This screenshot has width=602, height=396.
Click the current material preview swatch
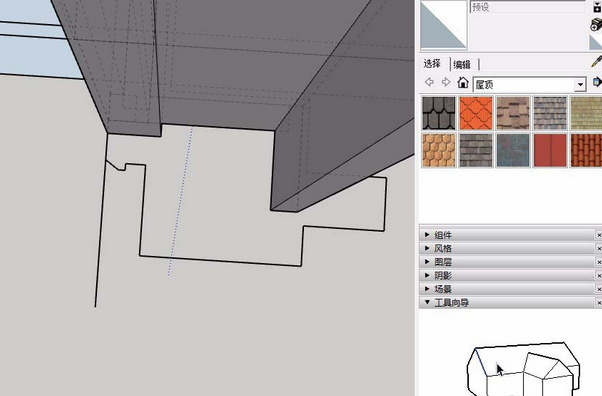coord(443,25)
